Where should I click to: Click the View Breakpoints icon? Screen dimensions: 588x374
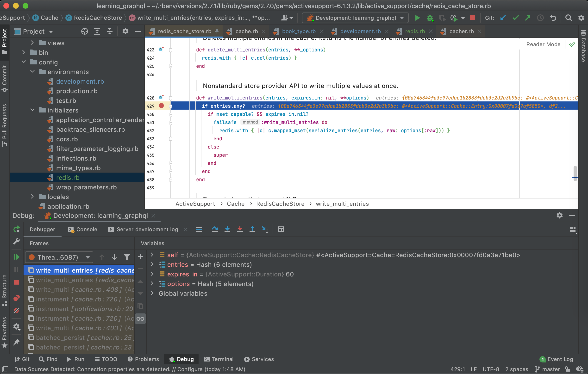coord(16,298)
